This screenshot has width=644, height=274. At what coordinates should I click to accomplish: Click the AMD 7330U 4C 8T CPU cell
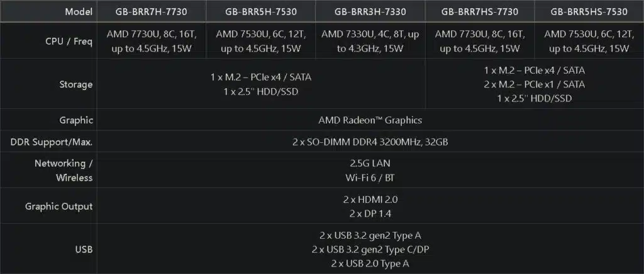(x=370, y=41)
